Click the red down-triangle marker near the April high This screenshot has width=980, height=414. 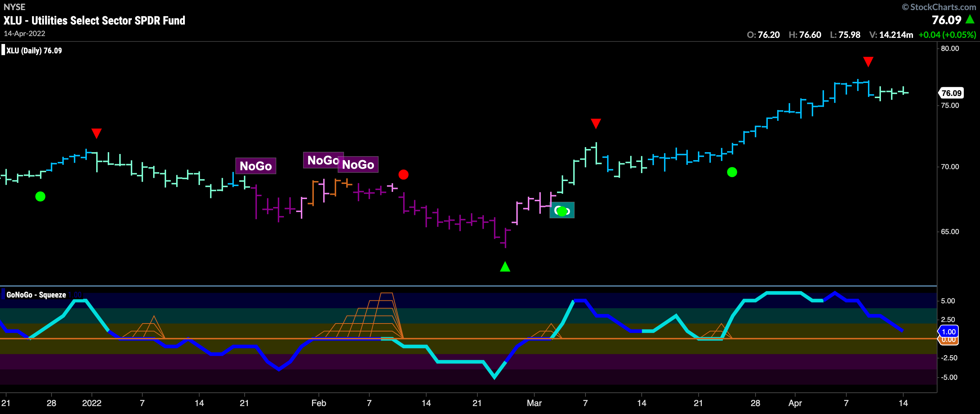(x=868, y=62)
